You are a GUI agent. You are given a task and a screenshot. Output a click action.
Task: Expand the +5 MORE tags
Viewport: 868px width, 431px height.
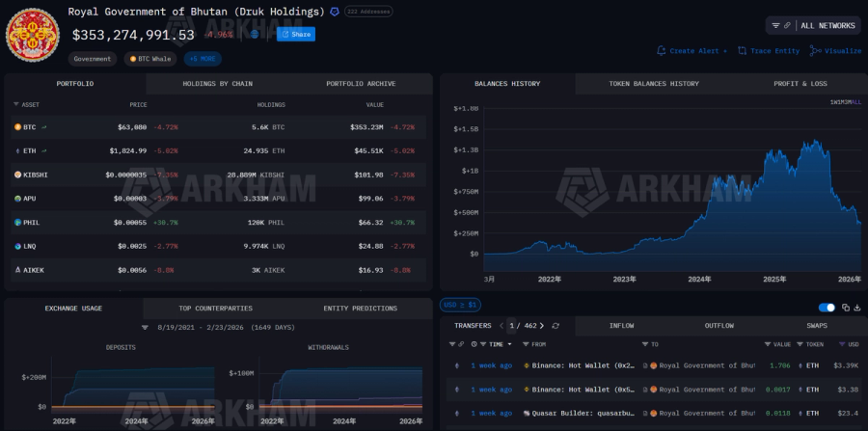tap(203, 59)
